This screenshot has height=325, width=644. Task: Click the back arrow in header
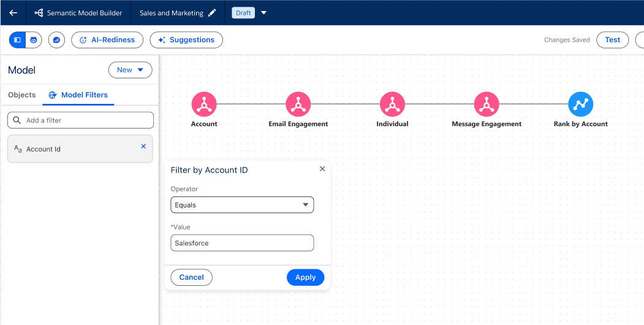(x=13, y=13)
